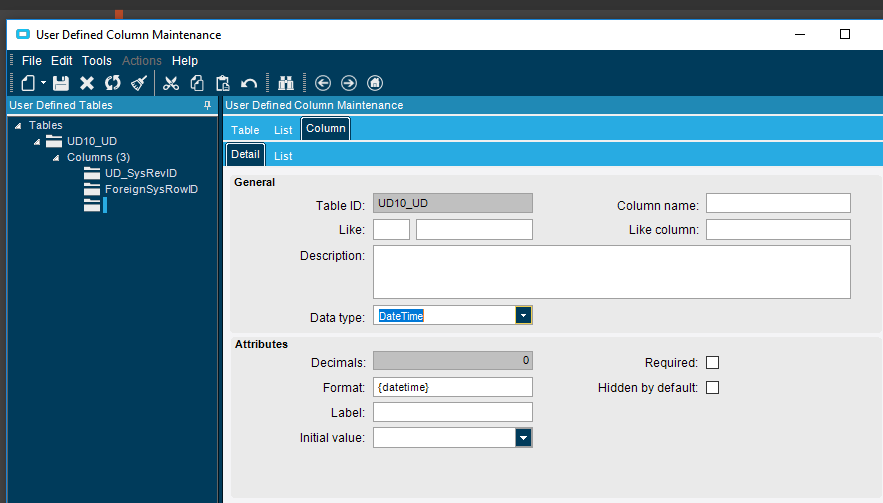The height and width of the screenshot is (503, 883).
Task: Click the Paste clipboard icon
Action: pos(223,83)
